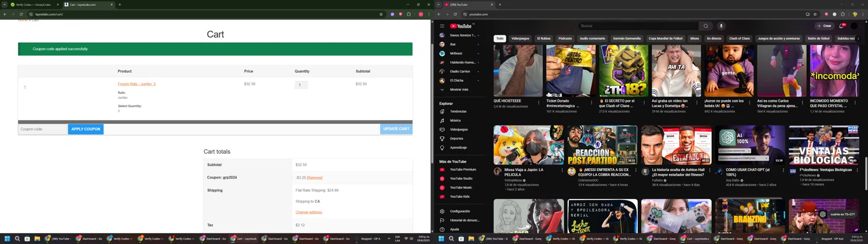Open YouTube Studio sidebar link
The height and width of the screenshot is (244, 868).
[460, 179]
